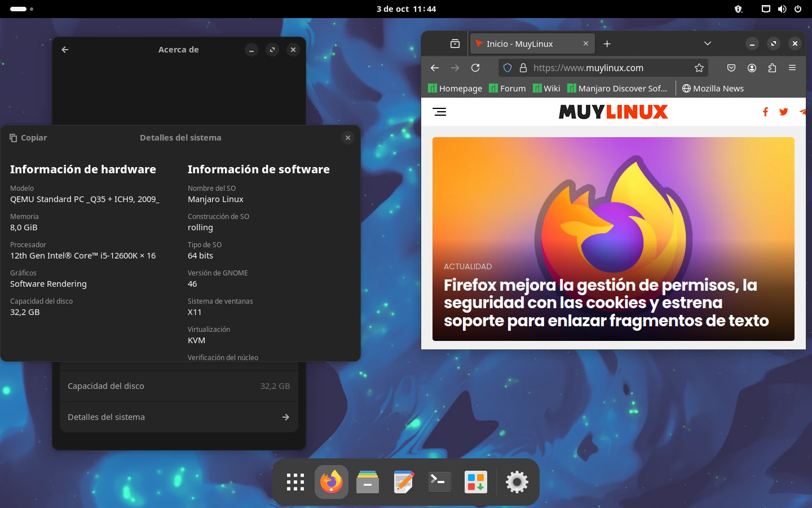Screen dimensions: 812x508
Task: Click the Save to Pocket icon
Action: coord(731,68)
